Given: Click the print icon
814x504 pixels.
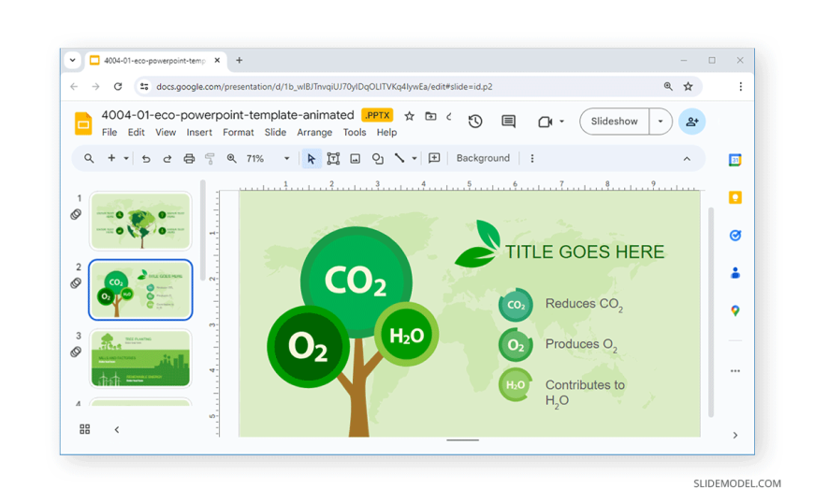Looking at the screenshot, I should coord(189,159).
